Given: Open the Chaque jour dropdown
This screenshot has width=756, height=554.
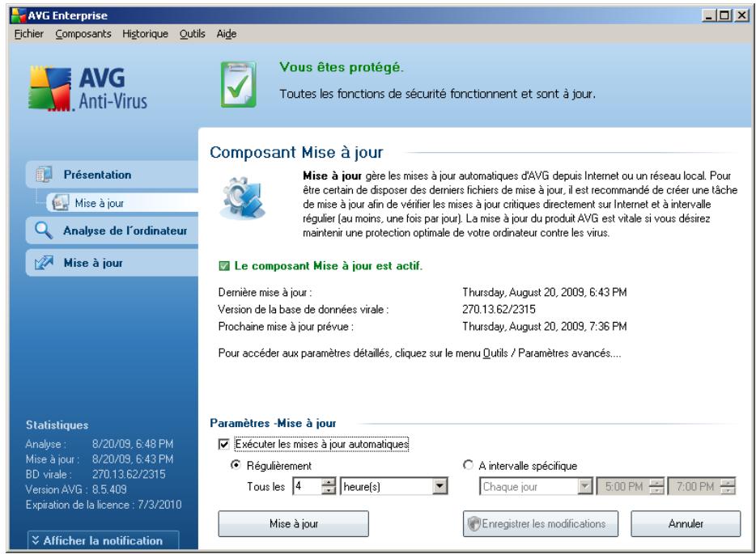Looking at the screenshot, I should point(585,486).
